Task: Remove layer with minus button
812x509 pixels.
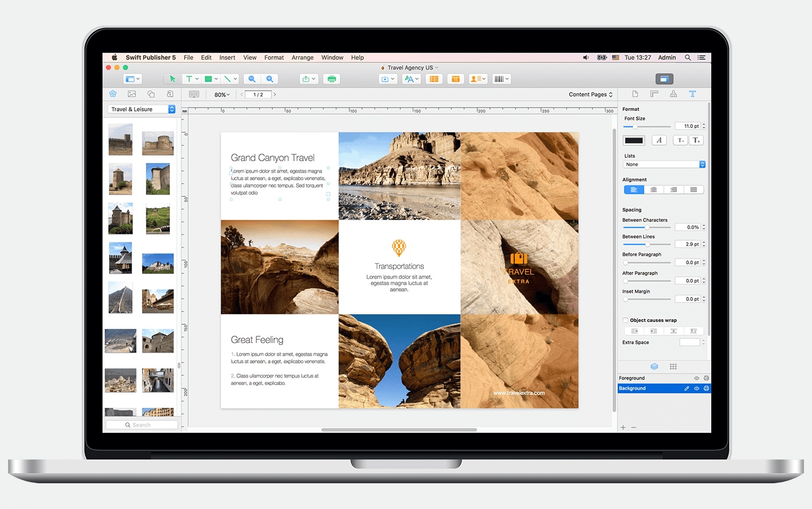Action: [634, 427]
